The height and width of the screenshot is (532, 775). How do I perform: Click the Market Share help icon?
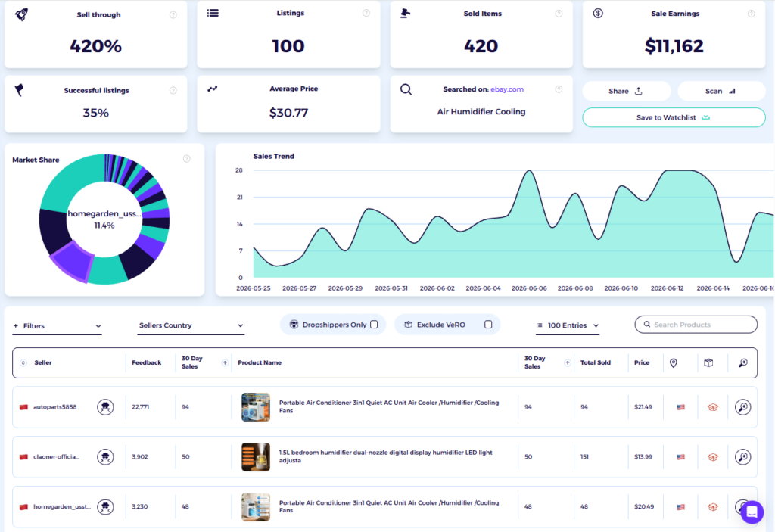coord(186,159)
